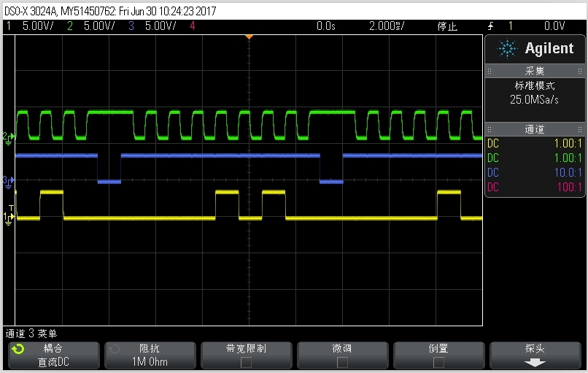The height and width of the screenshot is (373, 588).
Task: Click the DSO-X 3024A timestamp header
Action: (x=110, y=11)
